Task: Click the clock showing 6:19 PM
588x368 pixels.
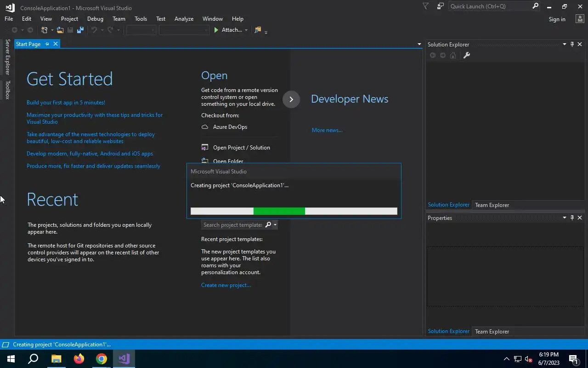Action: pyautogui.click(x=548, y=355)
